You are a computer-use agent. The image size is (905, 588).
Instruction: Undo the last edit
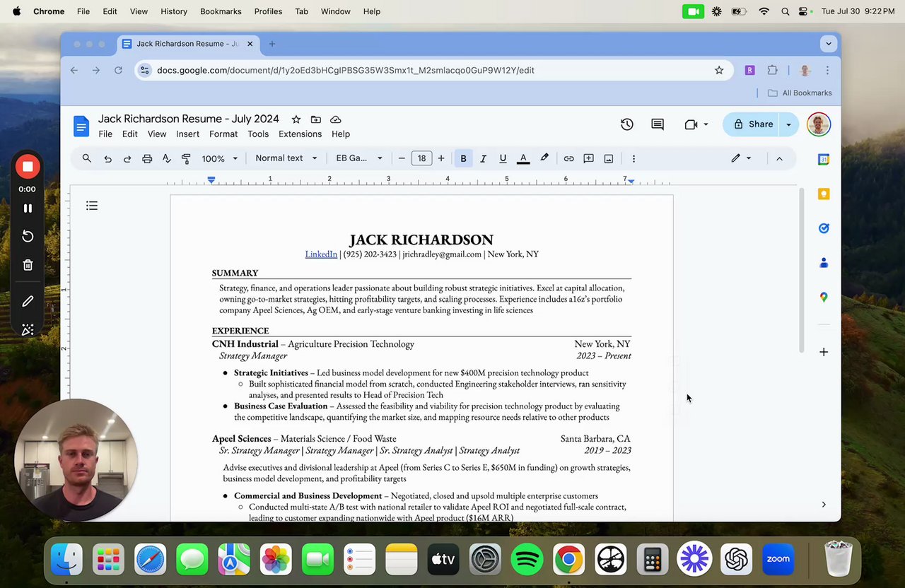pos(107,158)
